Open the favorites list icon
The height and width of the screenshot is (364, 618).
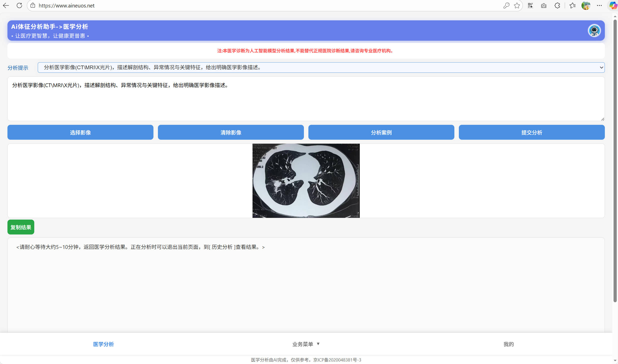click(573, 5)
